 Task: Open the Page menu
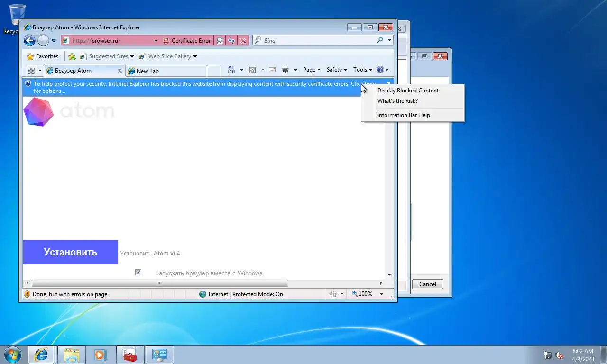point(312,70)
